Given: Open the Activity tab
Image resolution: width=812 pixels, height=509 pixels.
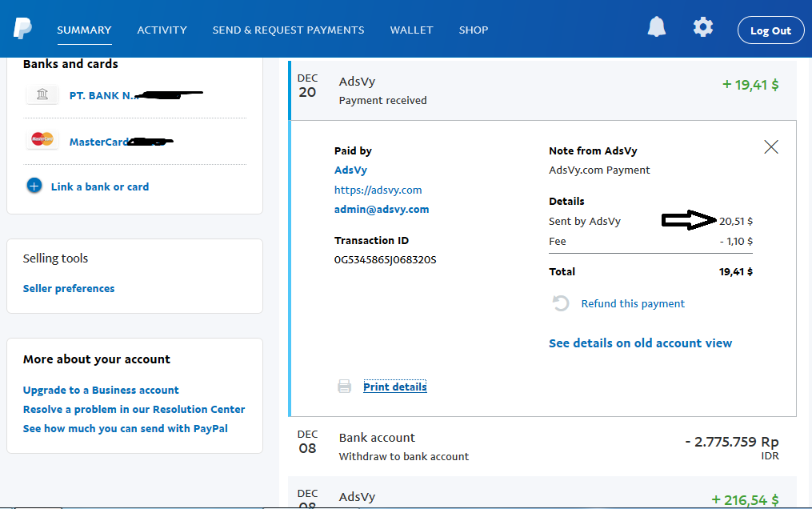Looking at the screenshot, I should tap(162, 30).
